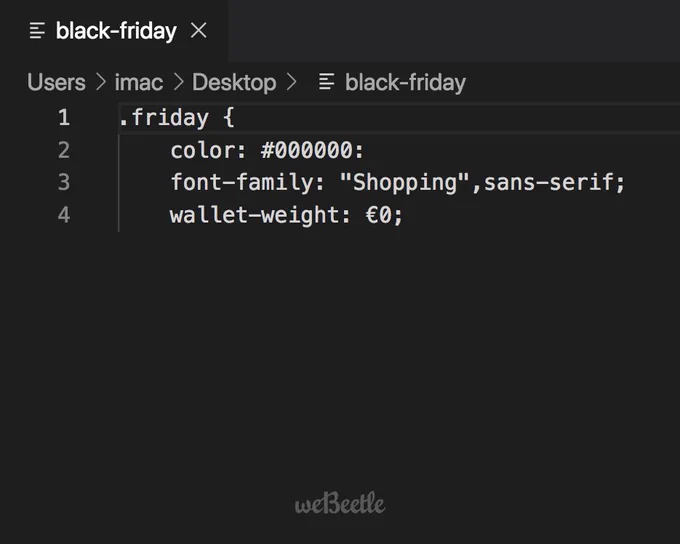Click file icon in breadcrumb path
Screen dimensions: 680x544
pyautogui.click(x=327, y=82)
